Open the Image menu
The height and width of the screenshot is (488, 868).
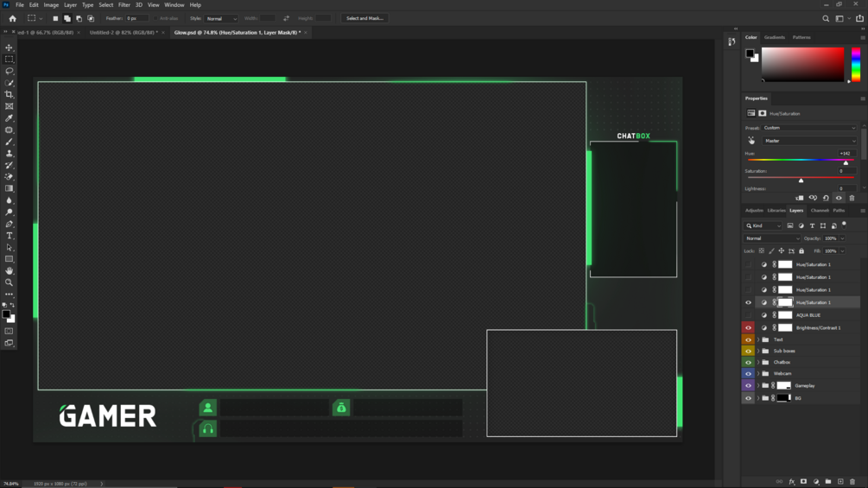[x=51, y=5]
